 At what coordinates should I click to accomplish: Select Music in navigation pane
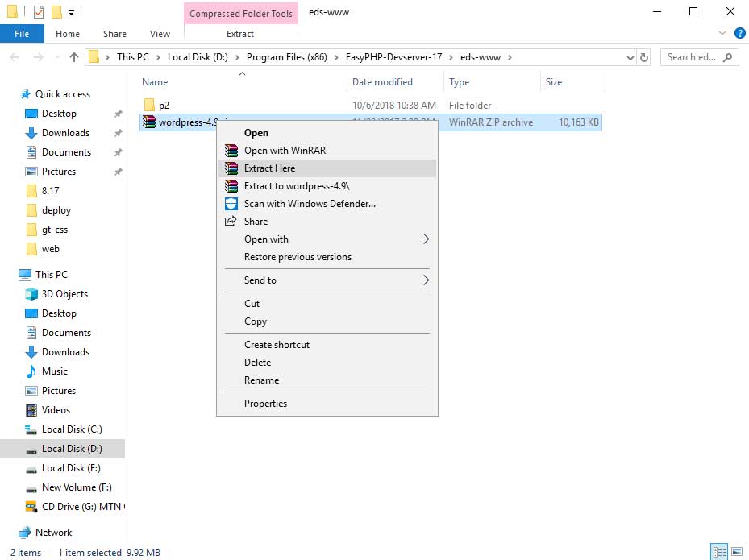click(x=55, y=371)
